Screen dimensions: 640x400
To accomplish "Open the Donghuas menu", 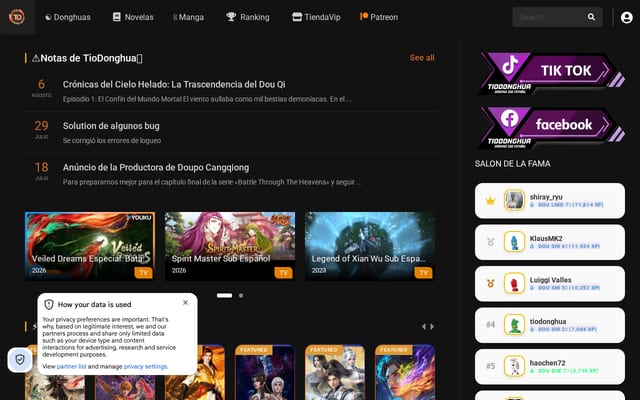I will coord(68,17).
